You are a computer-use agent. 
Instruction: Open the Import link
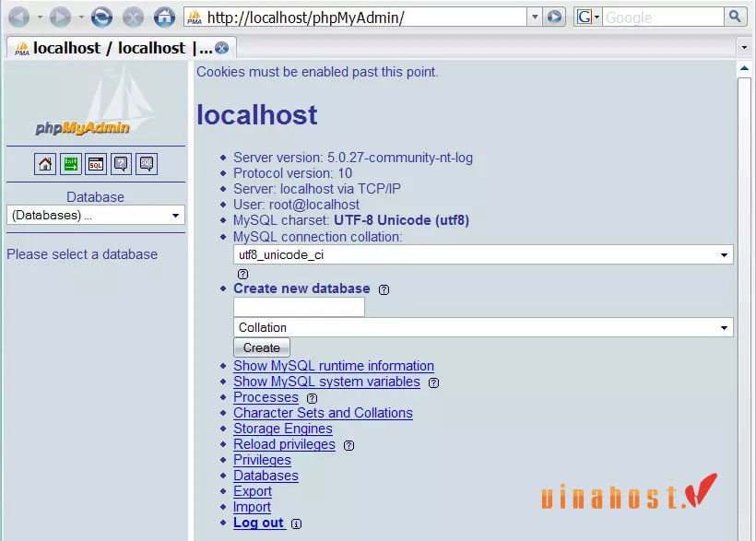point(253,507)
